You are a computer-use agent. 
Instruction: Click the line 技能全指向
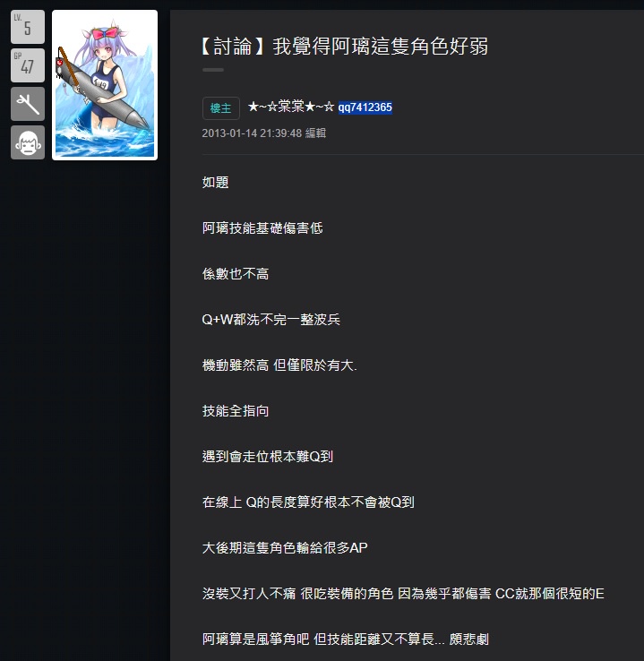tap(236, 410)
